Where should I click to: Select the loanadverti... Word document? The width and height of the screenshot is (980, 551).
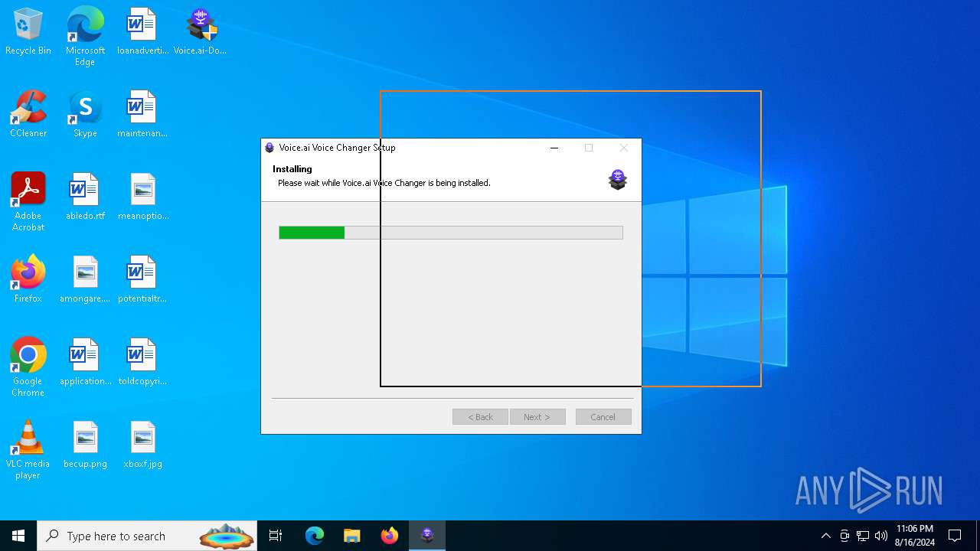tap(142, 32)
